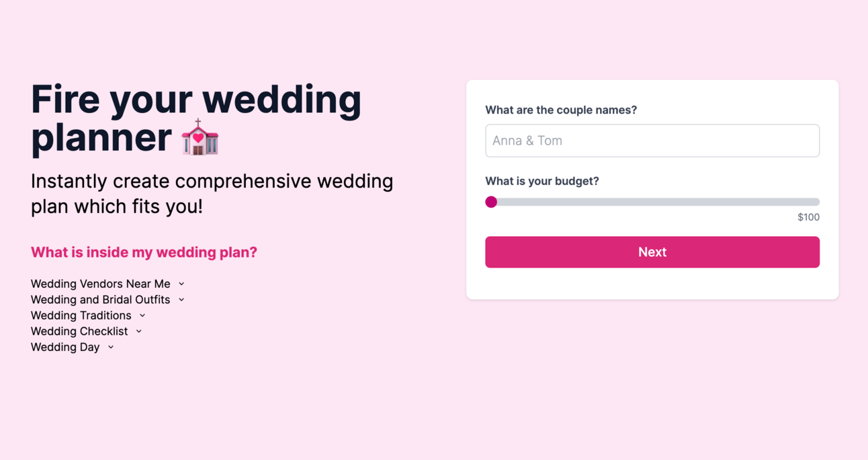Click the wedding chapel emoji icon
This screenshot has width=868, height=460.
coord(200,138)
